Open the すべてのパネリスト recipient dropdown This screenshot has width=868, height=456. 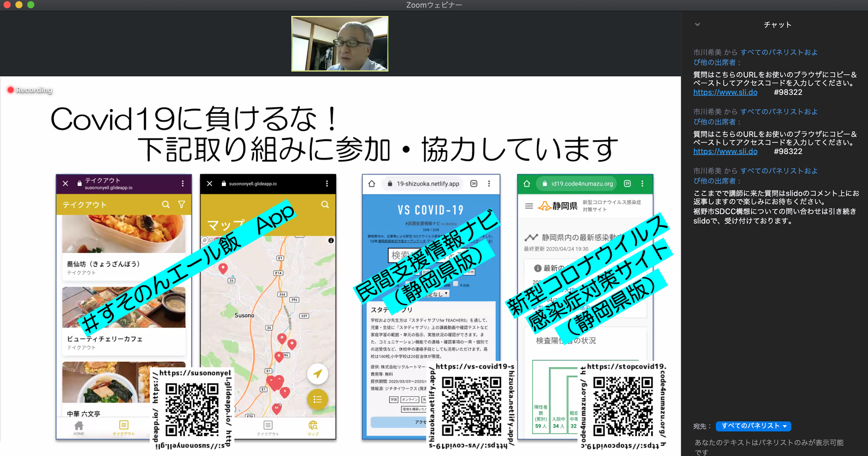click(753, 426)
